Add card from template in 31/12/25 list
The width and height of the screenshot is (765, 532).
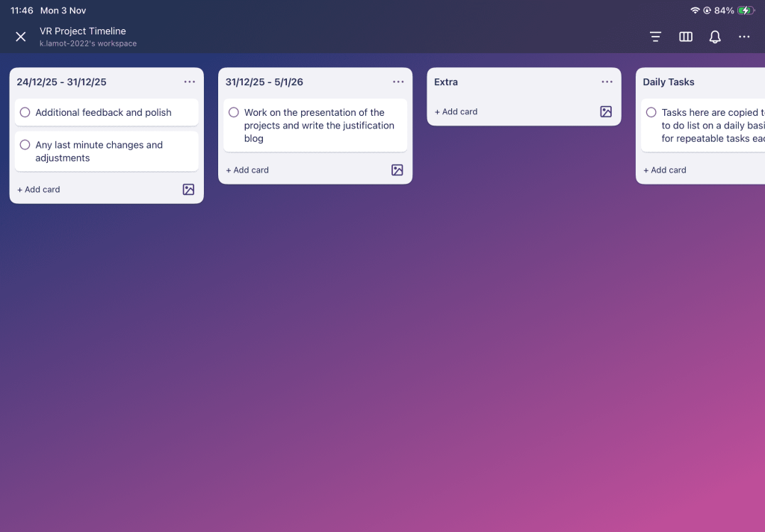click(x=397, y=170)
